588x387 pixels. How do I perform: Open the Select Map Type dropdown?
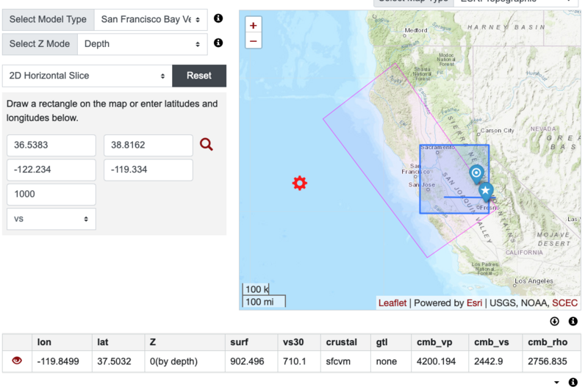tap(516, 2)
